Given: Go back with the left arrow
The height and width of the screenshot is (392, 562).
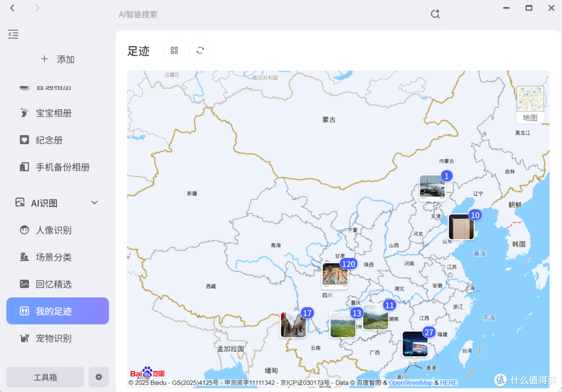Looking at the screenshot, I should point(12,8).
